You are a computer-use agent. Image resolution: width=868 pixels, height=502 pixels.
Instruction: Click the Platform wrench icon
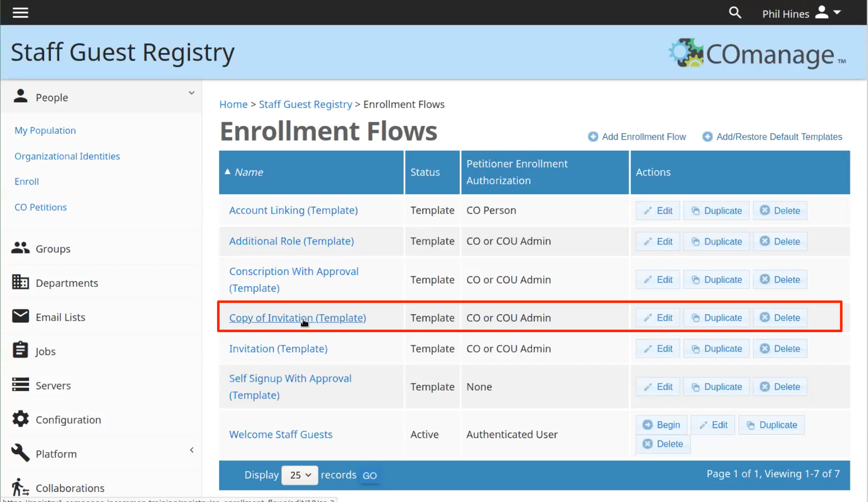(x=20, y=453)
